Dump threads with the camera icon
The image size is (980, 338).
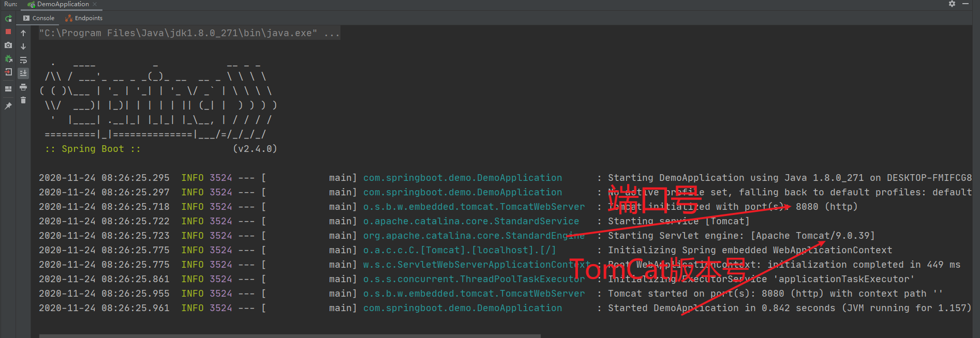pyautogui.click(x=8, y=45)
